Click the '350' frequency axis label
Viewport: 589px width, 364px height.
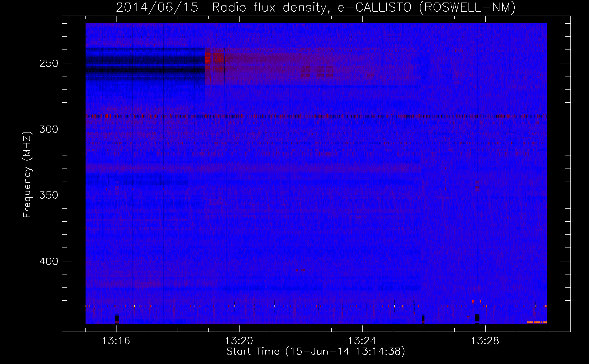click(x=49, y=195)
